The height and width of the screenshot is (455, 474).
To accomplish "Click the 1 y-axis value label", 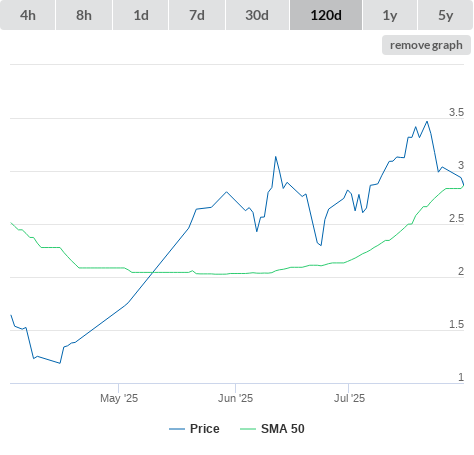I will coord(461,377).
